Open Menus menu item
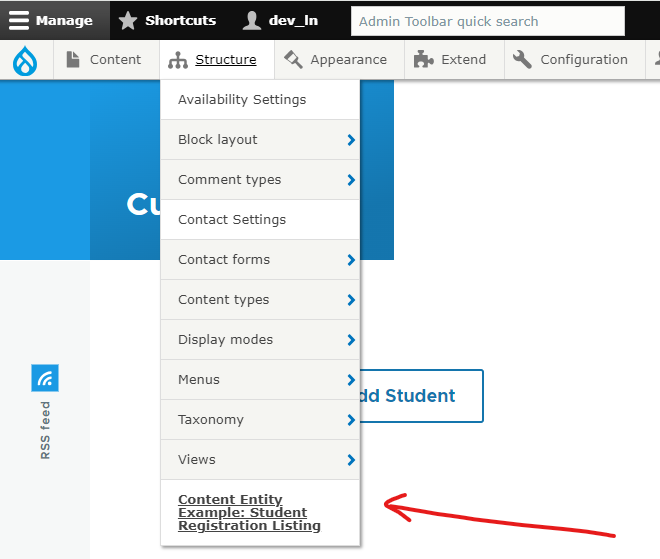Screen dimensions: 660x559 260,380
